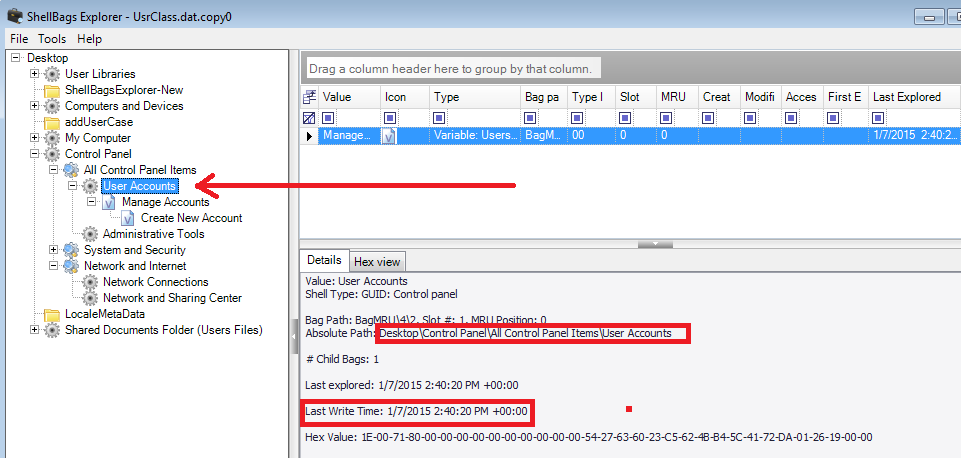Click the icon cell in Manage row
Viewport: 961px width, 458px height.
(390, 136)
